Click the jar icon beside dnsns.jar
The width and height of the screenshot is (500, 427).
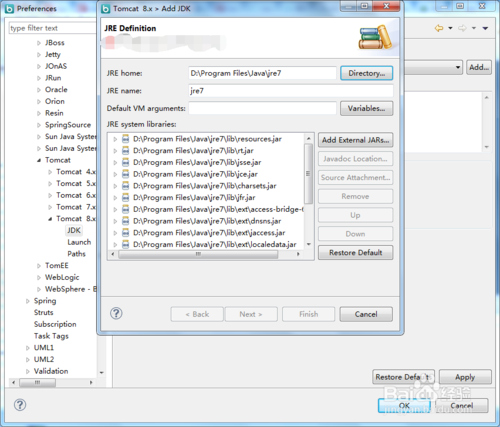[x=125, y=221]
